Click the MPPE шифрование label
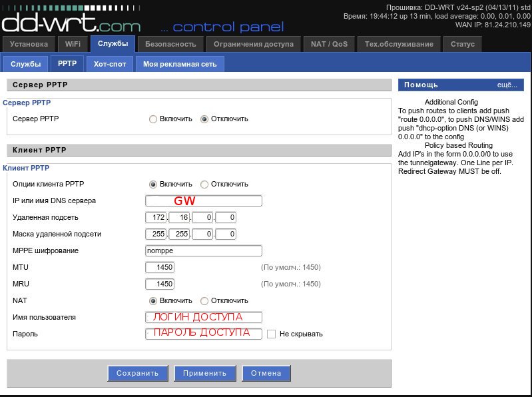This screenshot has width=532, height=397. tap(45, 250)
